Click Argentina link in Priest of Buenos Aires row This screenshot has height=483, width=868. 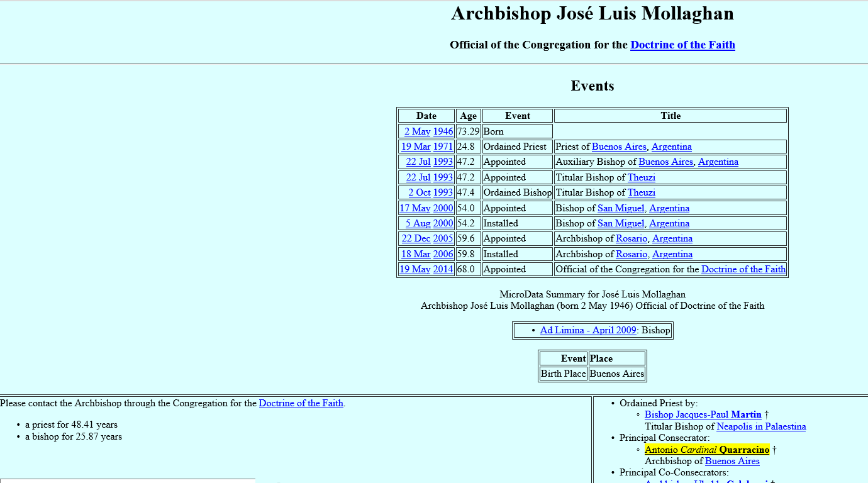pos(672,147)
